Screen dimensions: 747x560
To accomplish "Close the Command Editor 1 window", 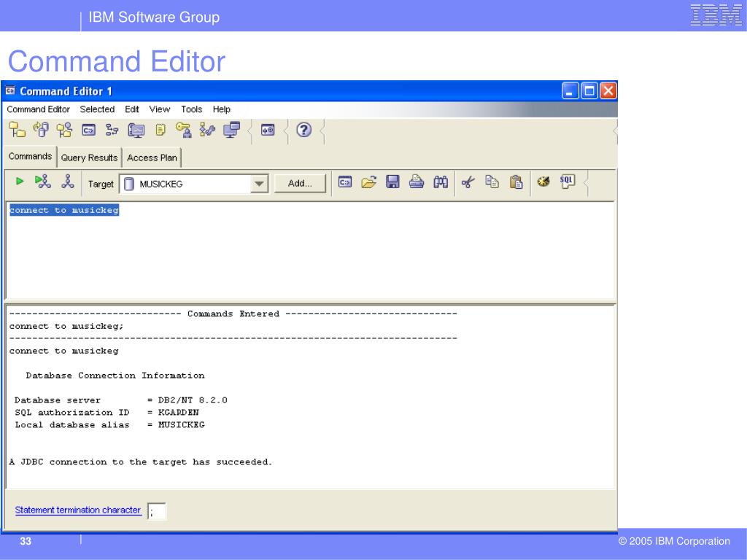I will pos(608,91).
